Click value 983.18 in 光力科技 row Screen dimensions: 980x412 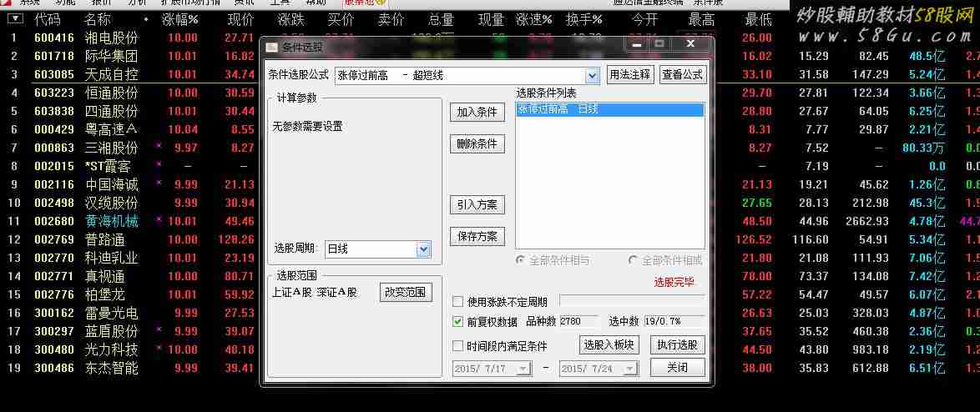pos(870,350)
